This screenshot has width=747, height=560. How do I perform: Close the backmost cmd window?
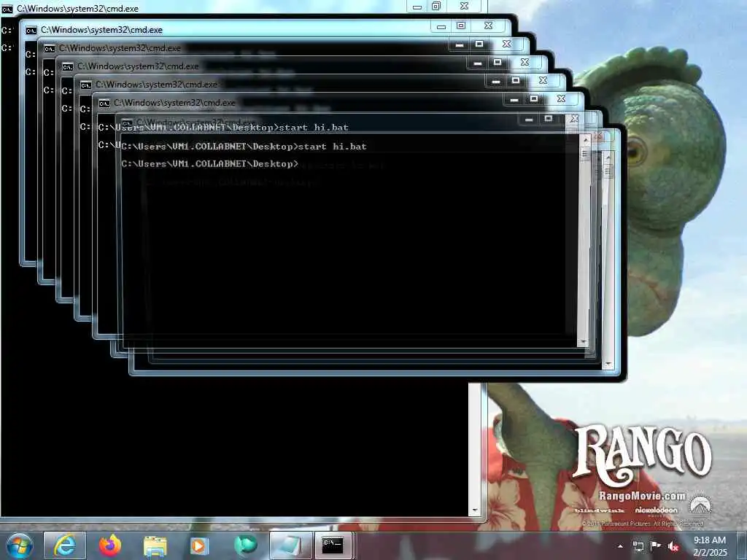coord(464,6)
